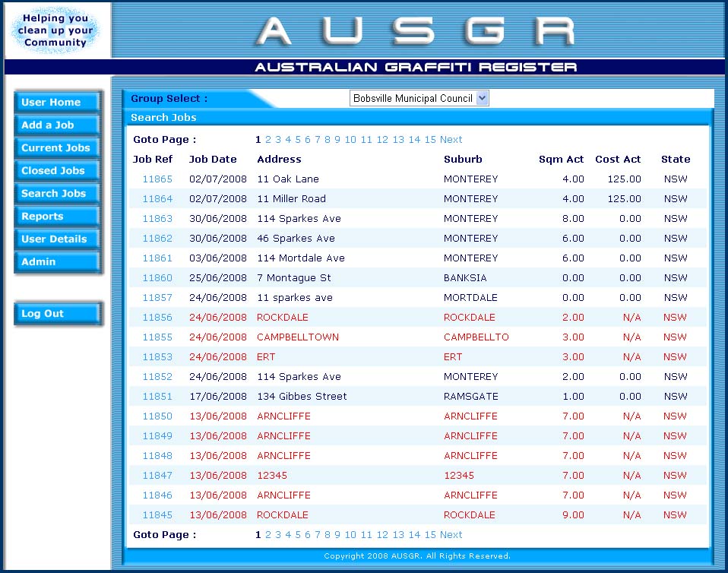Go to Current Jobs
This screenshot has width=728, height=573.
pos(57,148)
